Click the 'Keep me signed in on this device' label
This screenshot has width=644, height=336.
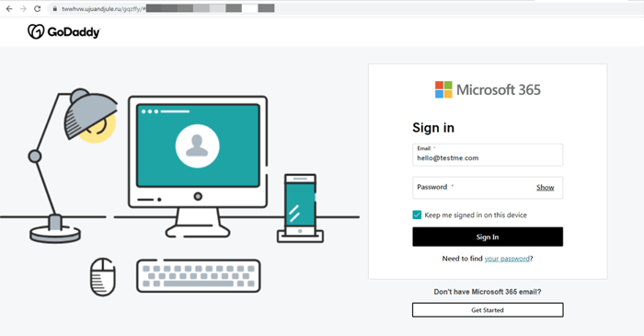coord(476,214)
